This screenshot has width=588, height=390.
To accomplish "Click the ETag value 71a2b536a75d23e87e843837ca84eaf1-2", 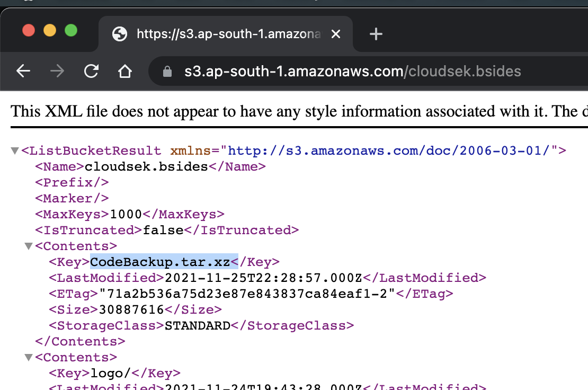I will [x=247, y=294].
